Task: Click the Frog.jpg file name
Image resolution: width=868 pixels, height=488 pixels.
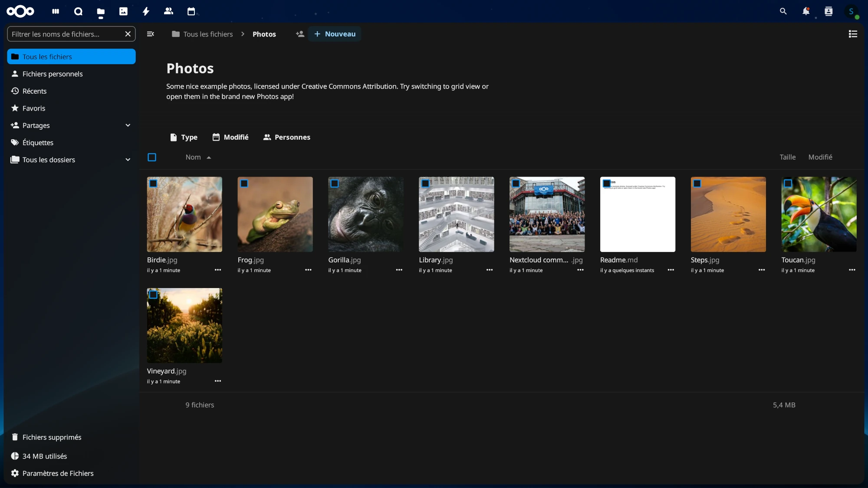Action: 251,260
